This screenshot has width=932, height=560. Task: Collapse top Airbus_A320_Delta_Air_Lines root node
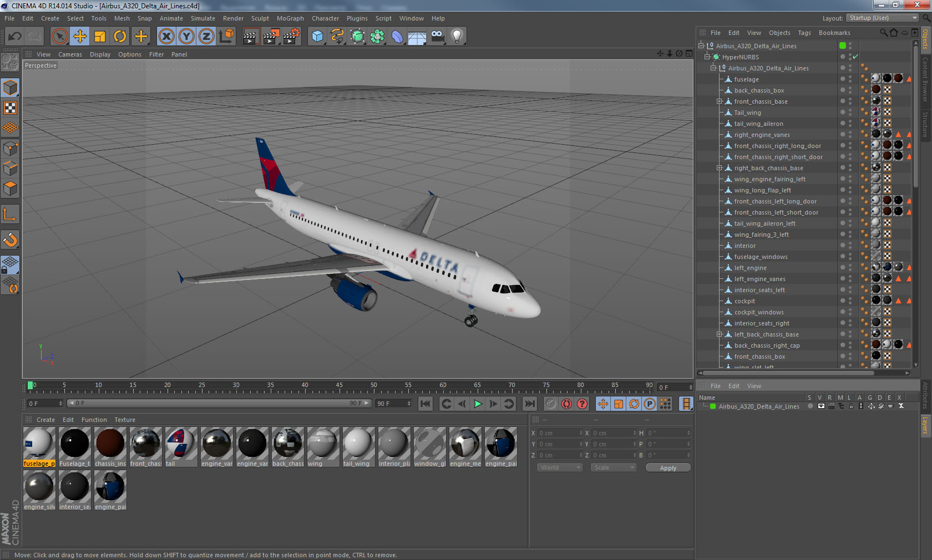(x=701, y=45)
